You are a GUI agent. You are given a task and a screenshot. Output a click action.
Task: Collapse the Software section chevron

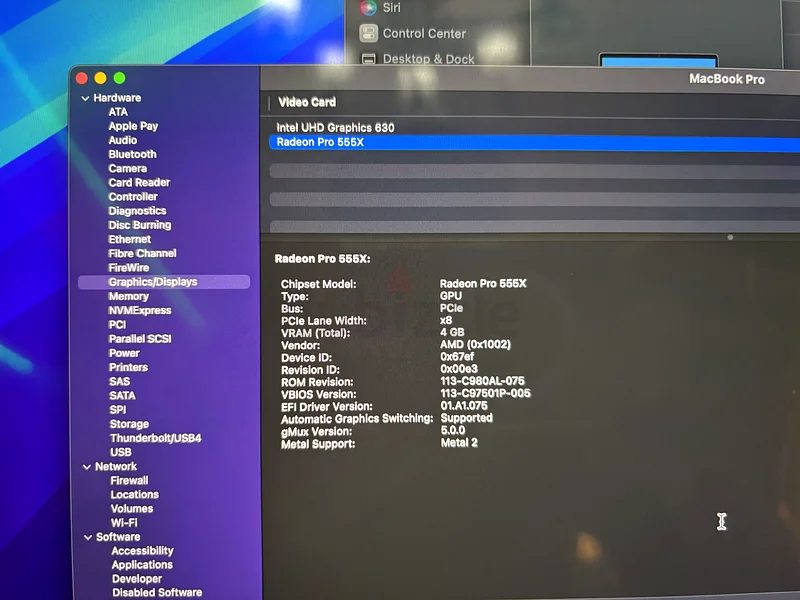coord(88,537)
